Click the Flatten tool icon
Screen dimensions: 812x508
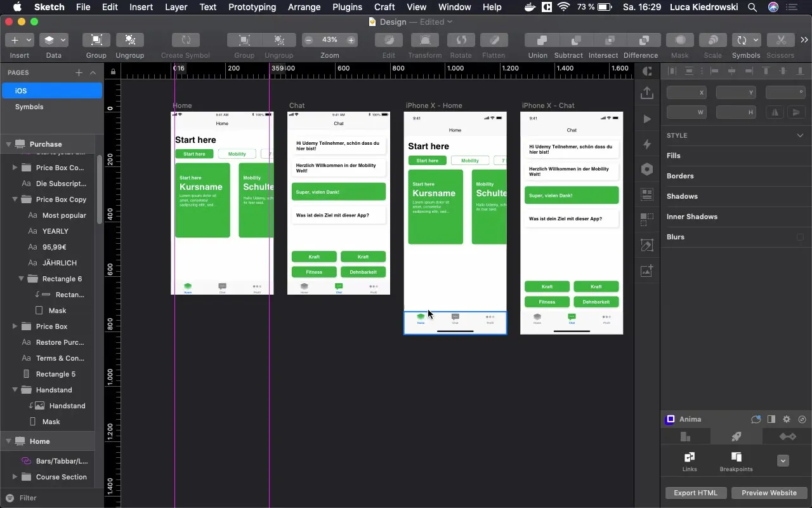coord(494,40)
